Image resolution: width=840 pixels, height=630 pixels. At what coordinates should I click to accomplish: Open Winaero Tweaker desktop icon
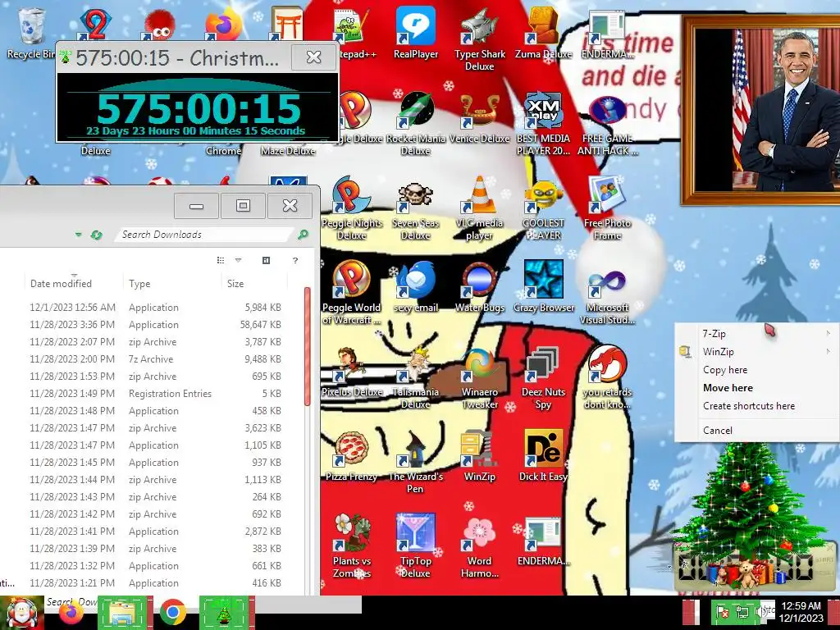pyautogui.click(x=479, y=377)
